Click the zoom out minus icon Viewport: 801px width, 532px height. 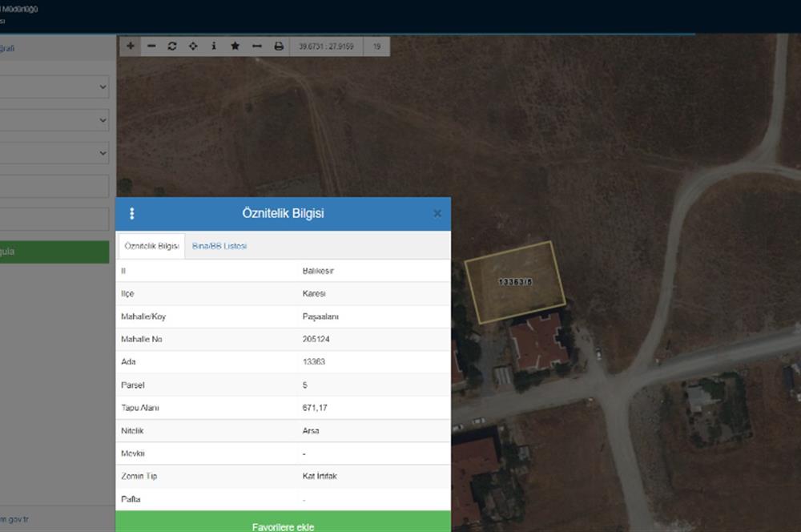[151, 46]
